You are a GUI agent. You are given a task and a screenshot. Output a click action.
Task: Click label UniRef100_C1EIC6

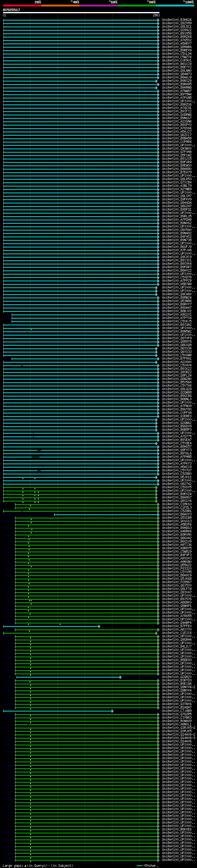click(177, 633)
